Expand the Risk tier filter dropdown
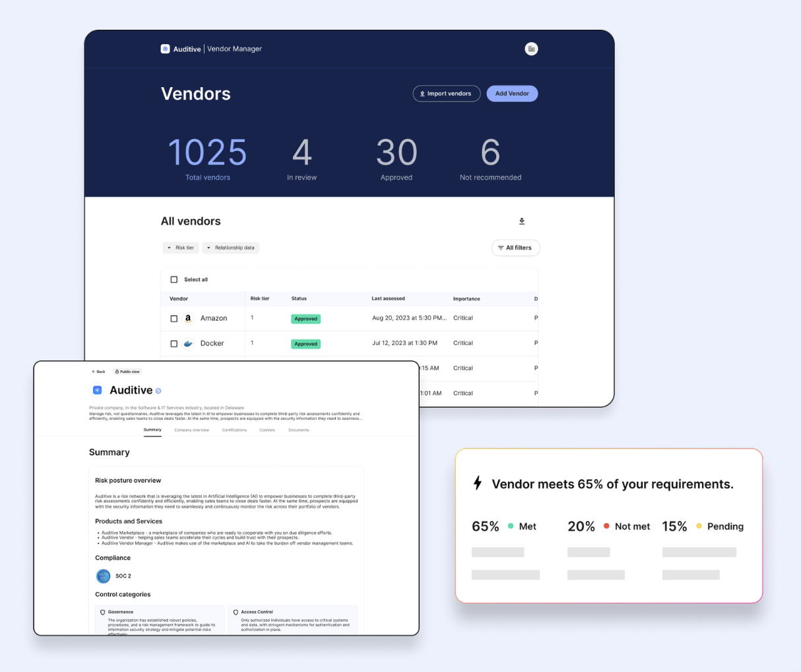 tap(181, 248)
